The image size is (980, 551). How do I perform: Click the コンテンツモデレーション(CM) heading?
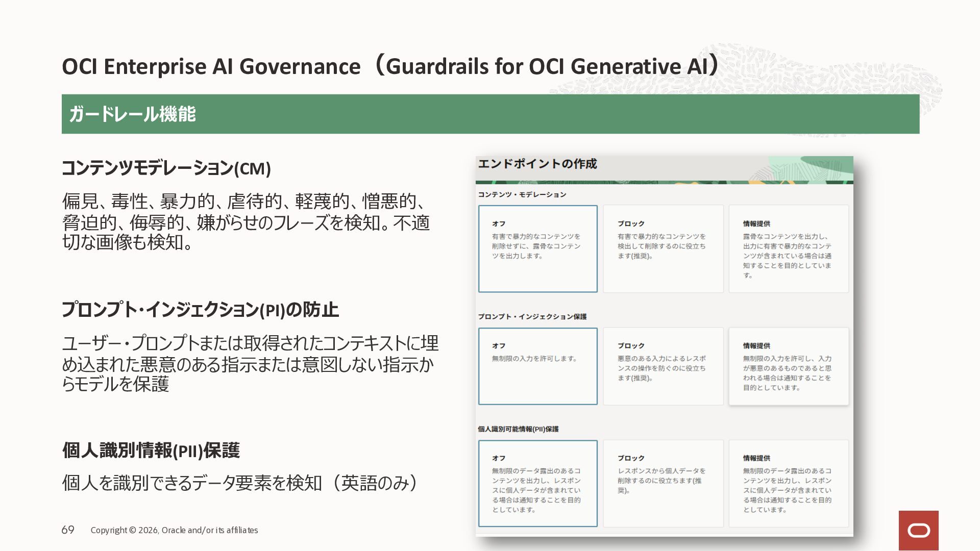(166, 168)
